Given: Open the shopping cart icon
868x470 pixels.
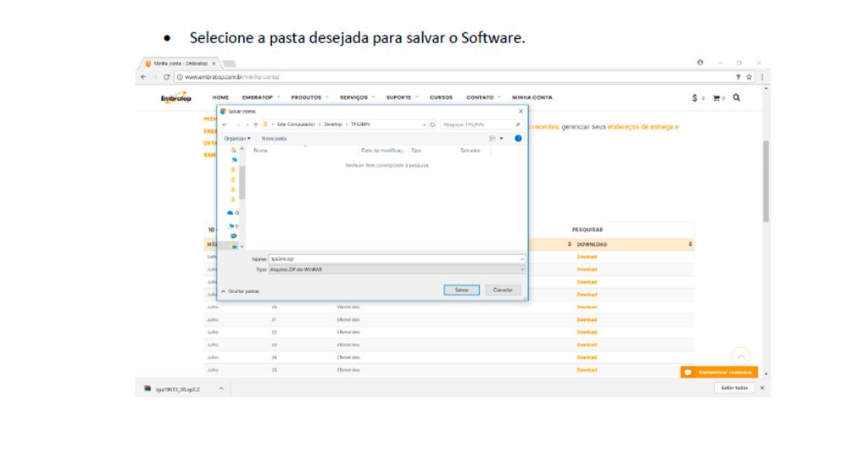Looking at the screenshot, I should pos(716,98).
